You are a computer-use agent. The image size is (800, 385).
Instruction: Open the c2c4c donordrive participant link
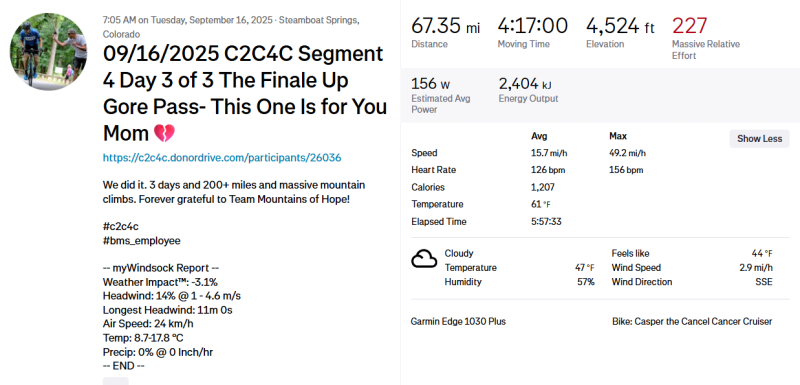click(222, 158)
